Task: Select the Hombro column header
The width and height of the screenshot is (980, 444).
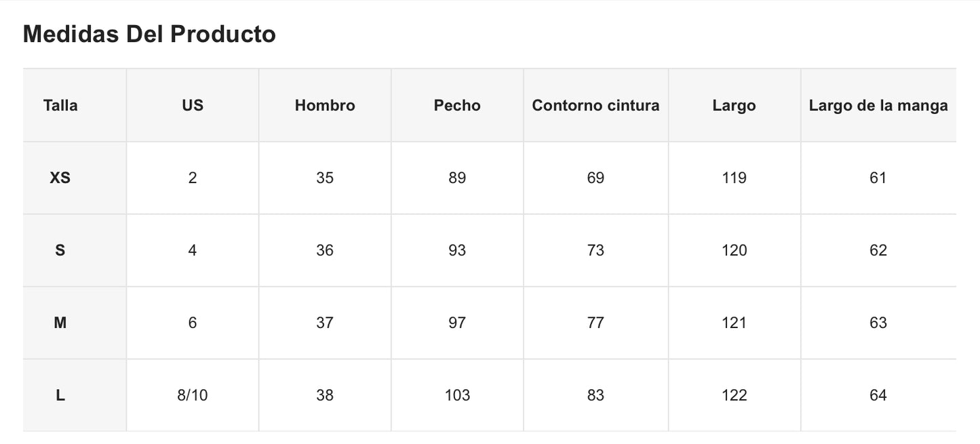Action: click(x=325, y=106)
